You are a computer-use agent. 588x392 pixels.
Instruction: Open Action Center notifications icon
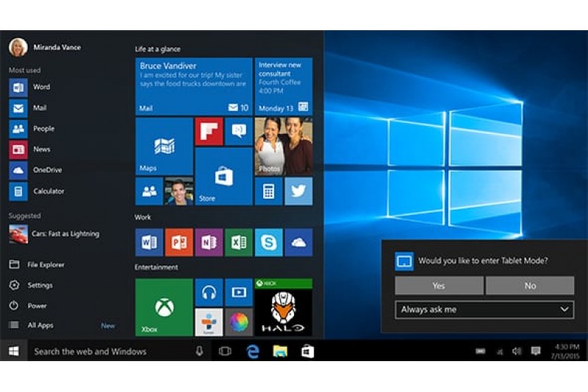point(536,351)
